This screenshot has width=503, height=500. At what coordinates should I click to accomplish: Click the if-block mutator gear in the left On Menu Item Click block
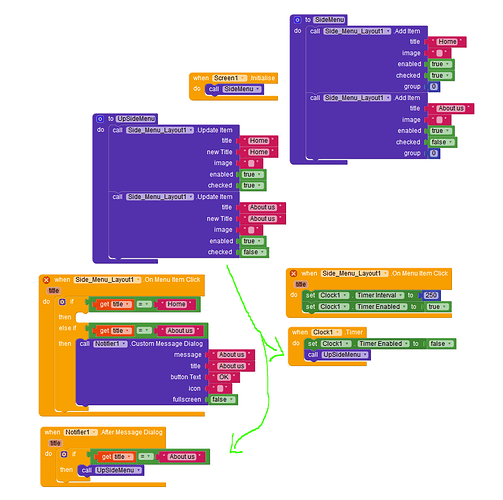coord(62,302)
